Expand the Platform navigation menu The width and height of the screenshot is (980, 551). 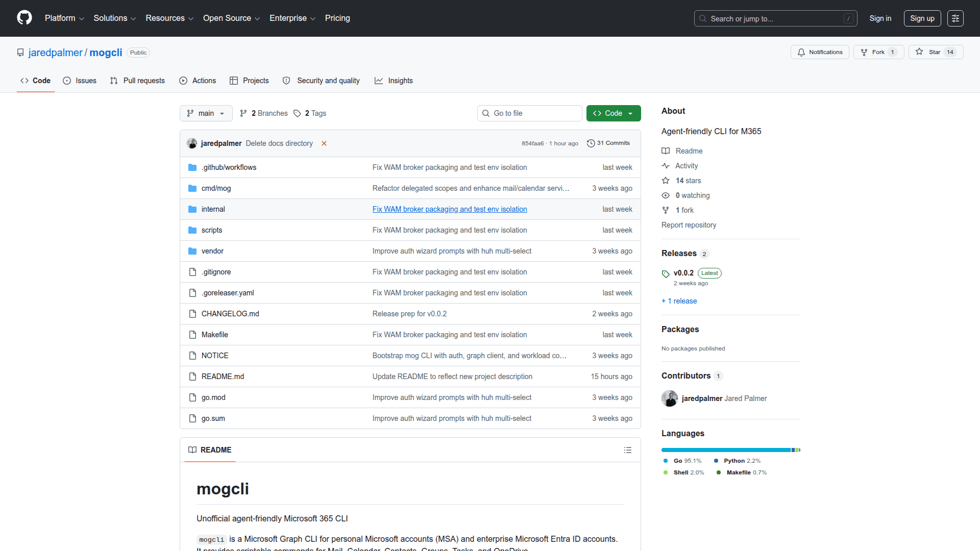tap(64, 18)
